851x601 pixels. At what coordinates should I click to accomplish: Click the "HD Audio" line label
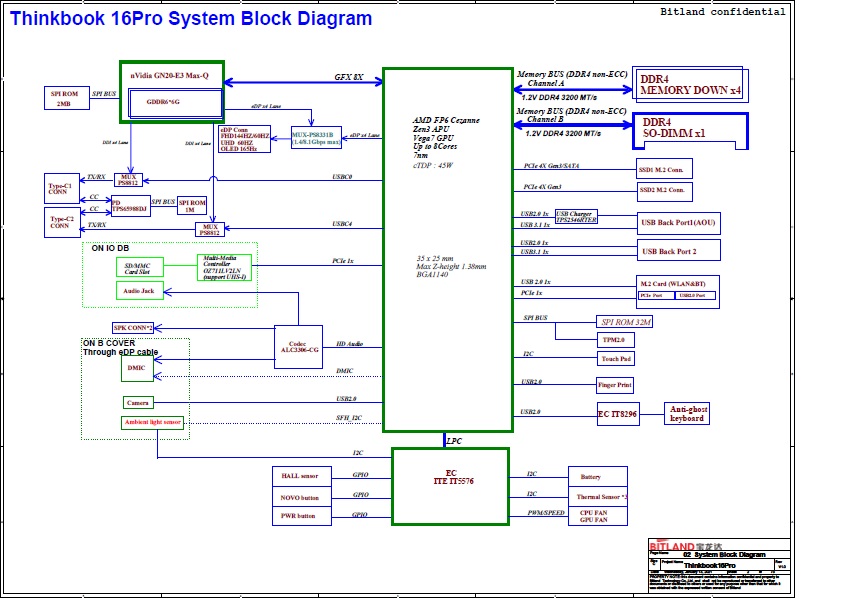click(x=350, y=344)
